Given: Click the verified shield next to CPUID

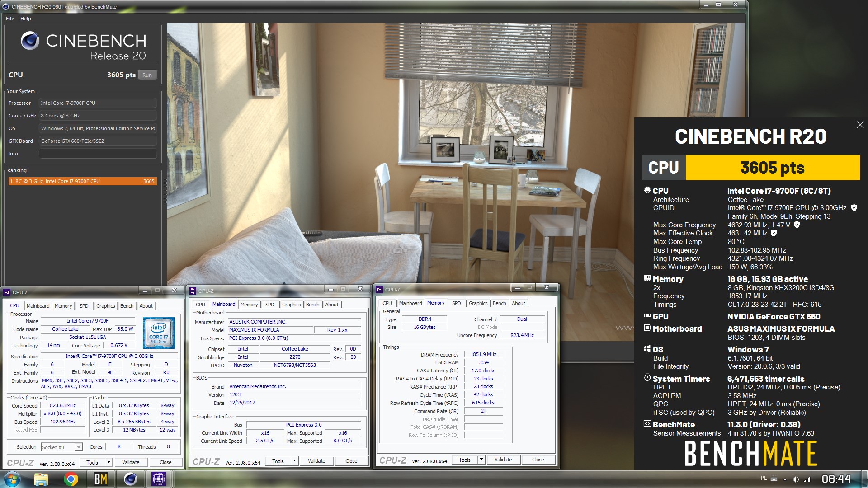Looking at the screenshot, I should click(854, 208).
